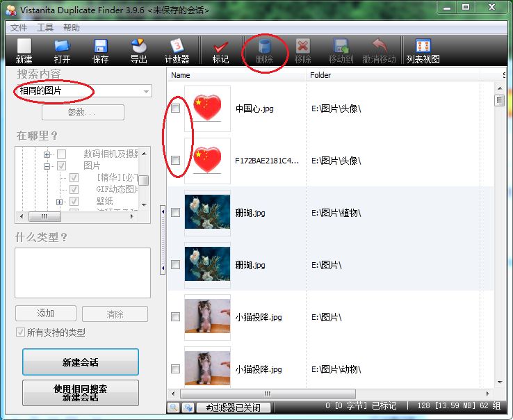Click kitten thumbnail in 动物 folder row
This screenshot has height=420, width=513.
(207, 368)
